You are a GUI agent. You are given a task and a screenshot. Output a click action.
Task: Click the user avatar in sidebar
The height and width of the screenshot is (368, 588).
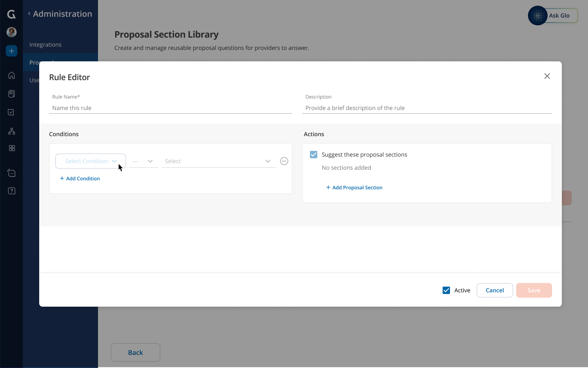point(11,32)
